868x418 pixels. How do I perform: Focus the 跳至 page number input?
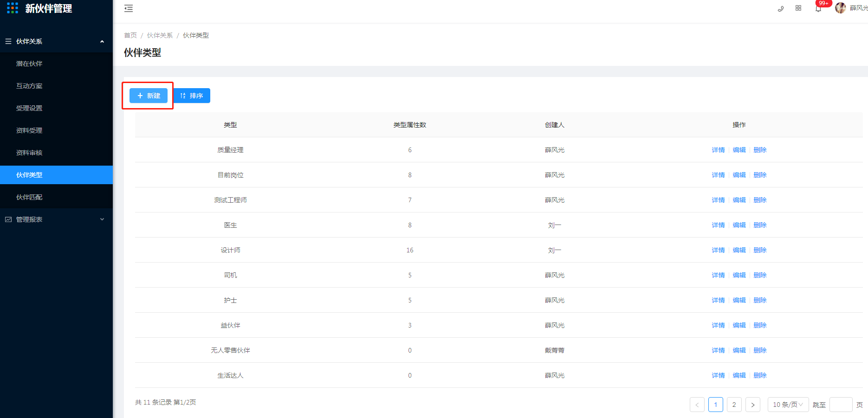[841, 405]
